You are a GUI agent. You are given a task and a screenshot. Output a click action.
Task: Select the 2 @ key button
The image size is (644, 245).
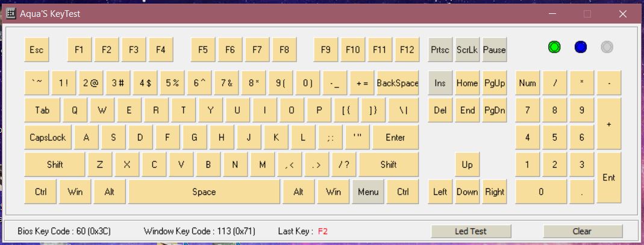click(91, 83)
